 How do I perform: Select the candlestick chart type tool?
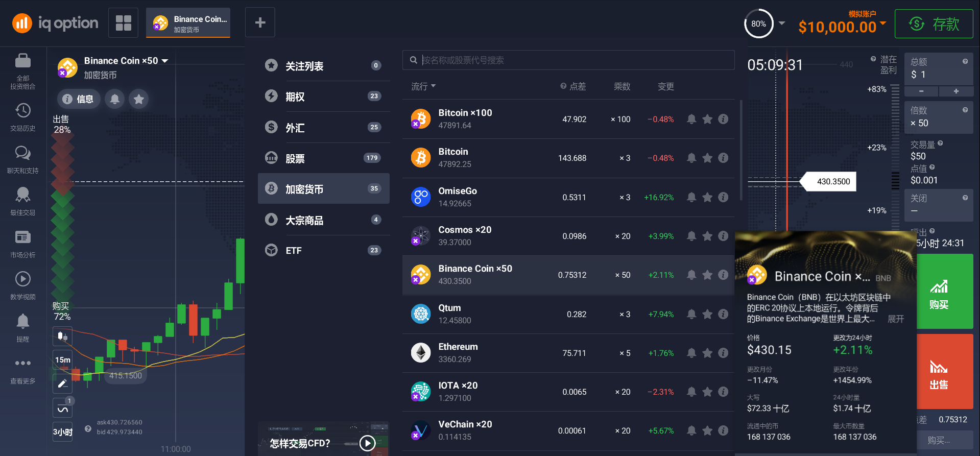coord(62,336)
